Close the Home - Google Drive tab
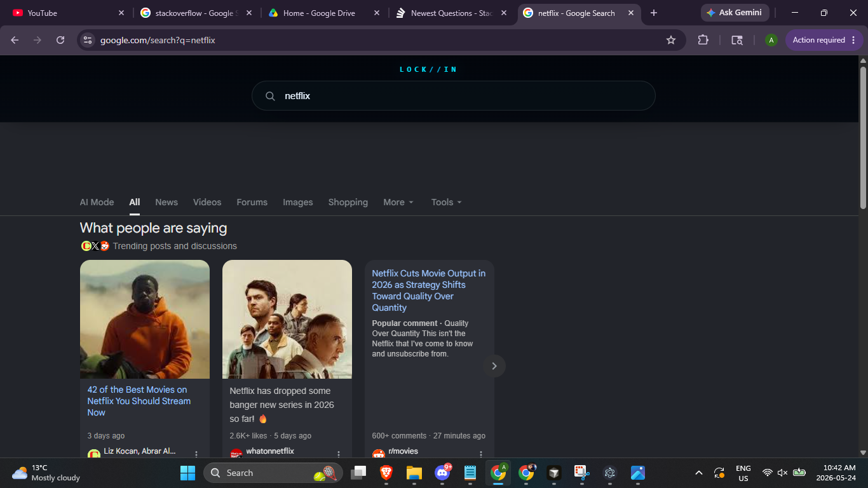This screenshot has width=868, height=488. [x=377, y=13]
